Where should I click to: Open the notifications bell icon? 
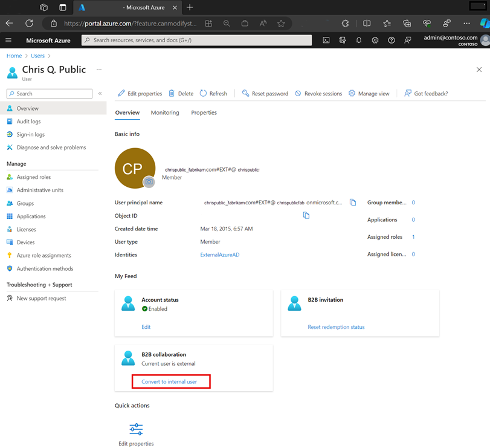pos(359,41)
